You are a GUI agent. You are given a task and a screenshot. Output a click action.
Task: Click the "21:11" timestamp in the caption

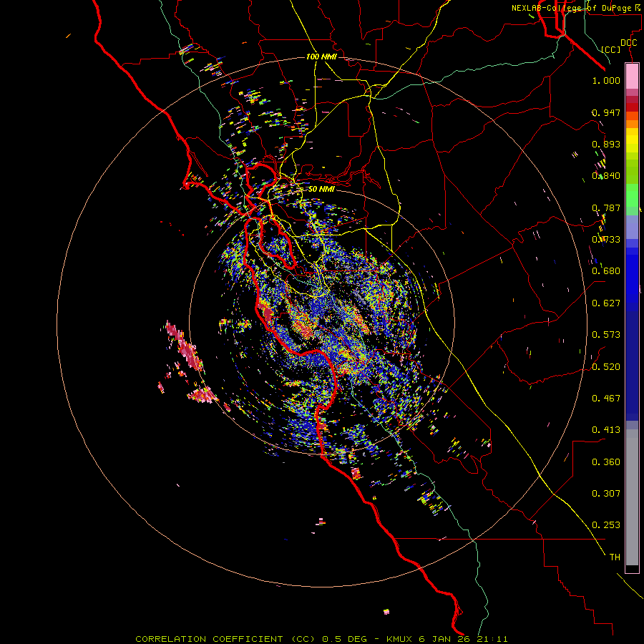(x=492, y=639)
